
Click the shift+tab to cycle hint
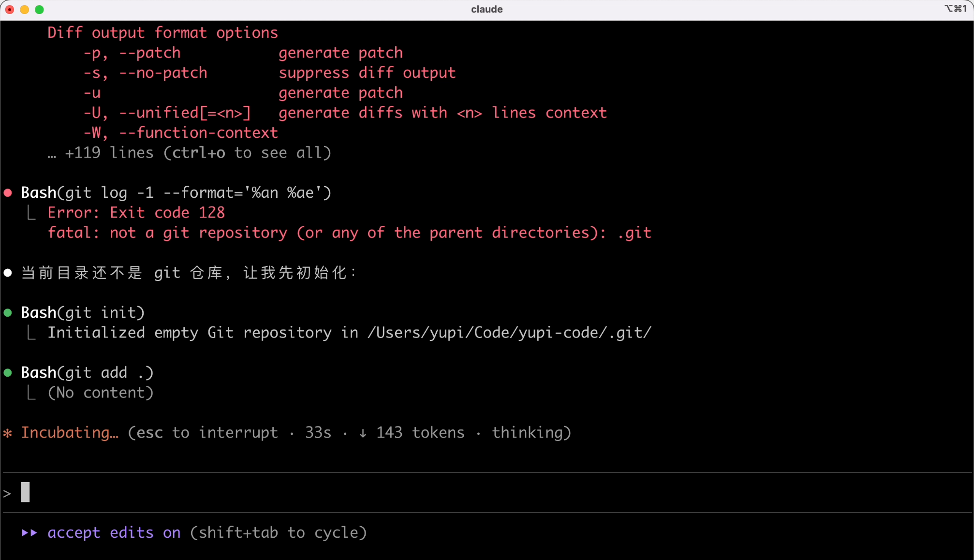tap(278, 533)
